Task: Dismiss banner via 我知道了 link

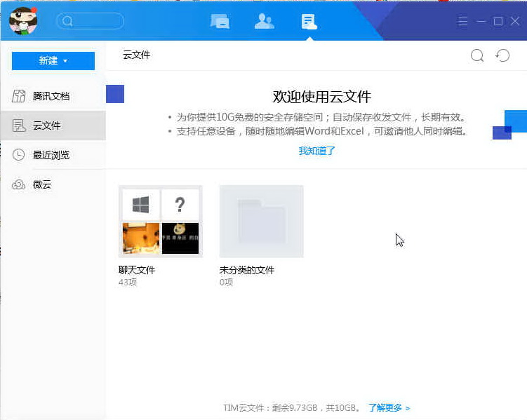Action: click(316, 151)
